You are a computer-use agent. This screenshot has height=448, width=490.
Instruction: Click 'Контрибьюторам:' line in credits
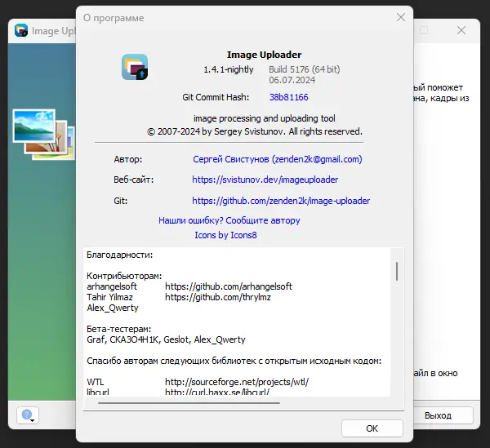(x=124, y=276)
